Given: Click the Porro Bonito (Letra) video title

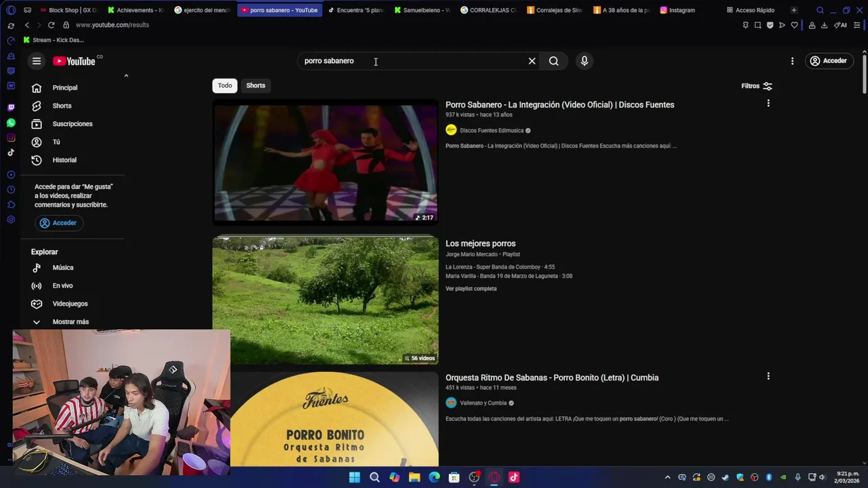Looking at the screenshot, I should pyautogui.click(x=552, y=378).
